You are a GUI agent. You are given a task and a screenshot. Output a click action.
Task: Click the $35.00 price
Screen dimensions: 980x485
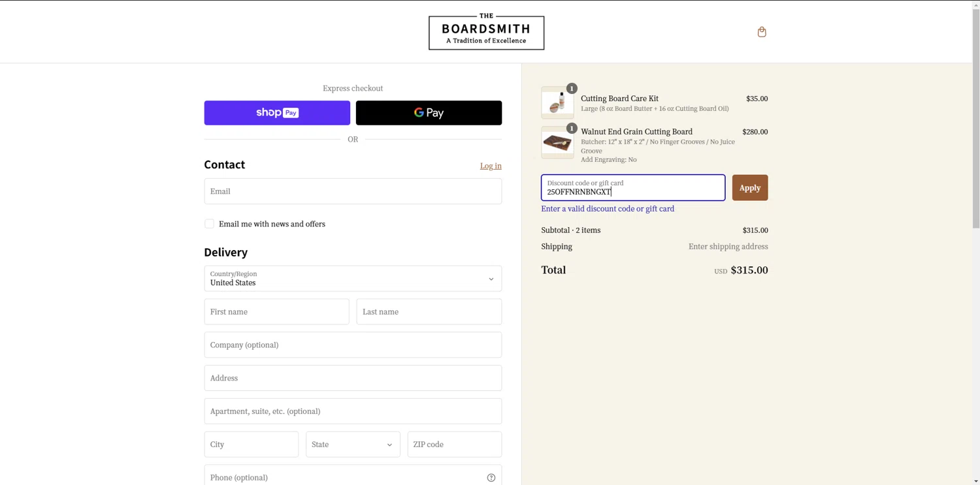pos(757,99)
